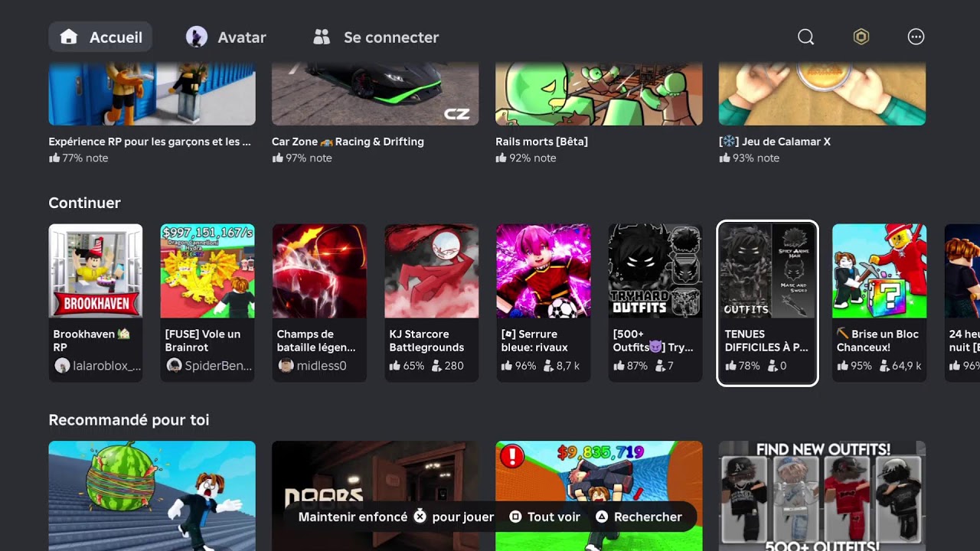Click the avatar profile picture icon
The image size is (980, 551).
[197, 37]
